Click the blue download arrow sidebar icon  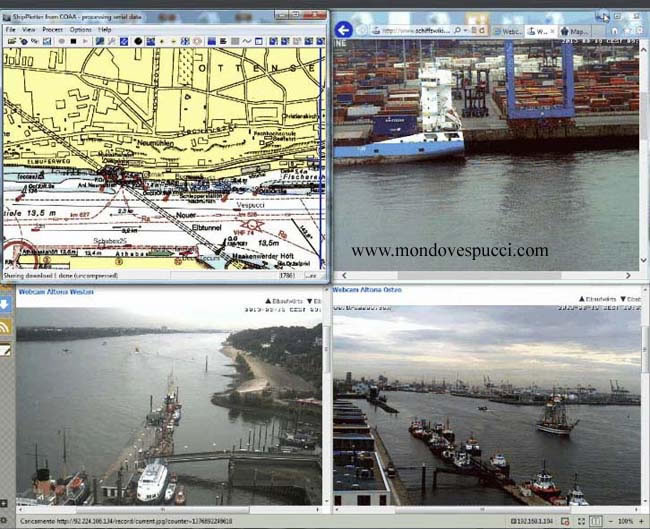(x=6, y=304)
